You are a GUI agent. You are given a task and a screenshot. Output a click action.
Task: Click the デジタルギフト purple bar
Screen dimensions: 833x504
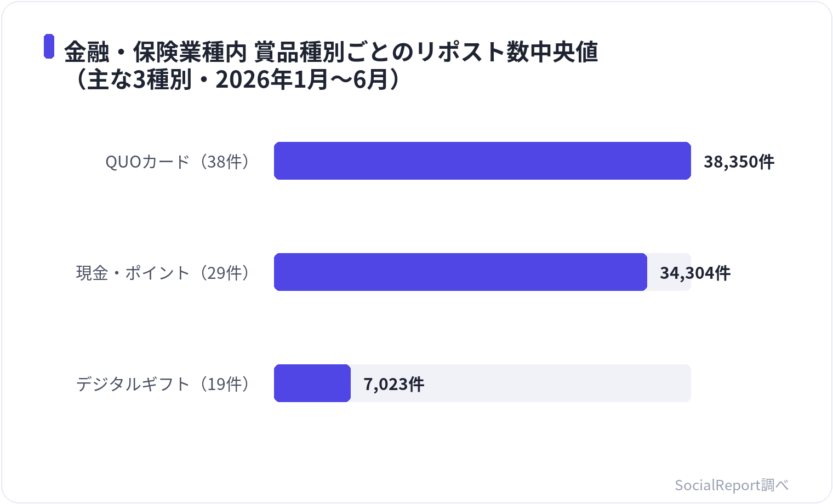[x=312, y=383]
